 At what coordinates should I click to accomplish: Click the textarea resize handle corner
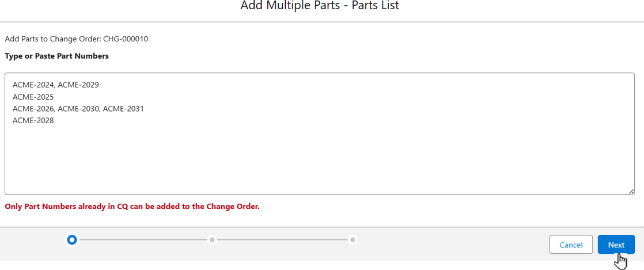(631, 191)
